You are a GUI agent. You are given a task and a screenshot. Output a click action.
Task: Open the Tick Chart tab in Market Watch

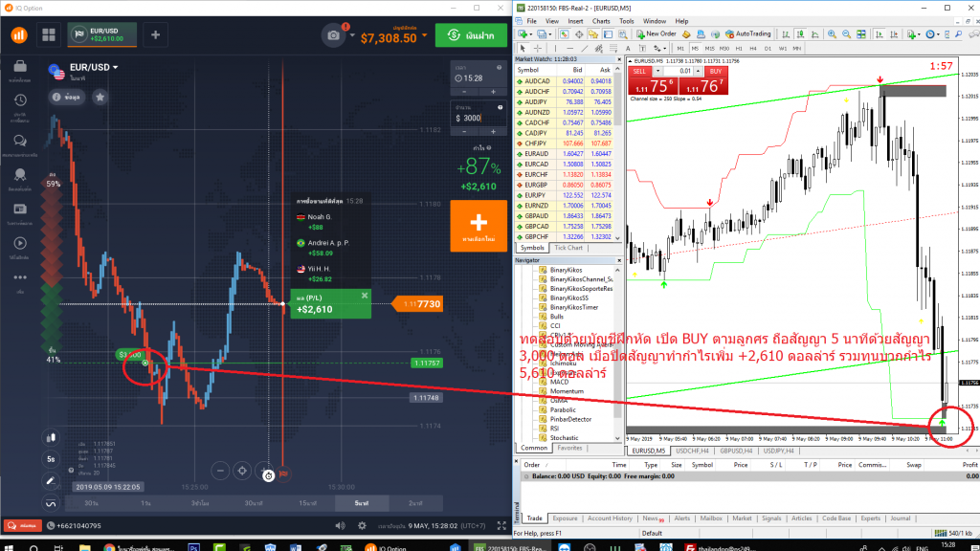click(568, 248)
